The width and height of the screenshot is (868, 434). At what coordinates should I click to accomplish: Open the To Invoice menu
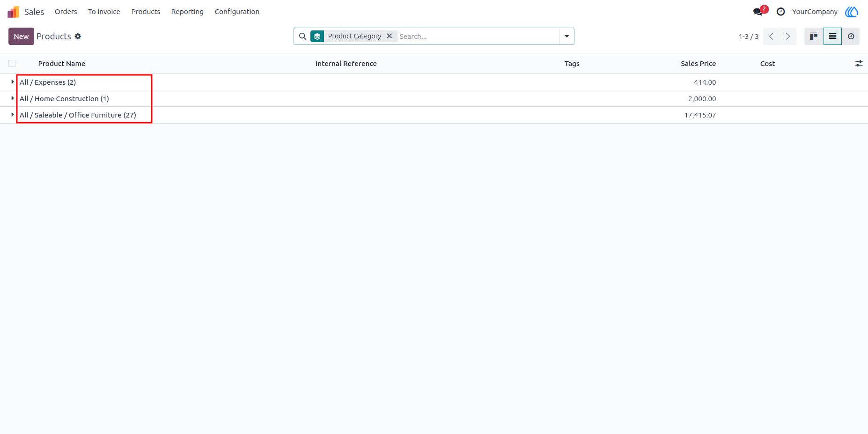pos(104,12)
